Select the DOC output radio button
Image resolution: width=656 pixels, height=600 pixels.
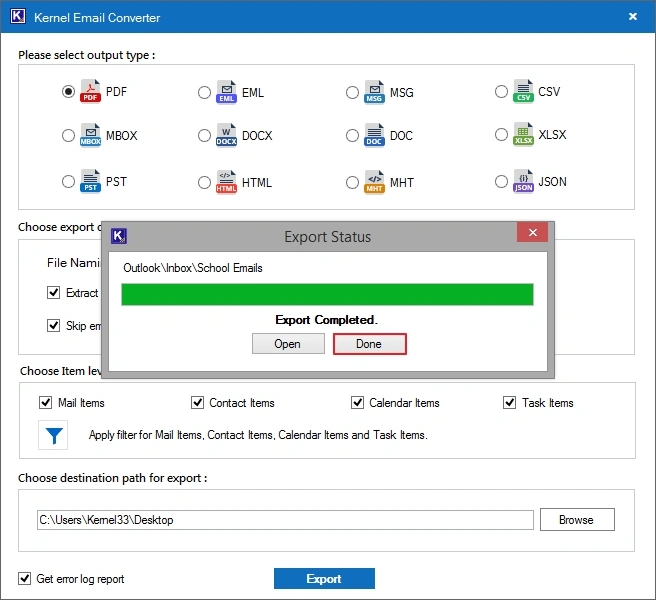[352, 135]
